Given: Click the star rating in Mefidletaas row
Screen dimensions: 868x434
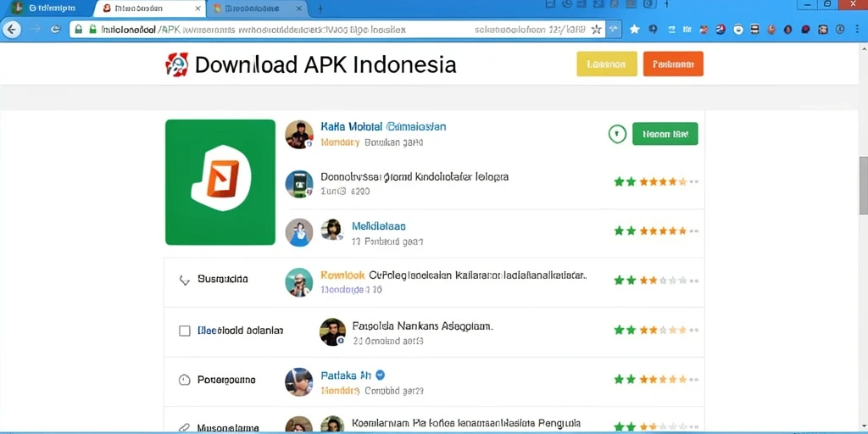Looking at the screenshot, I should click(655, 231).
